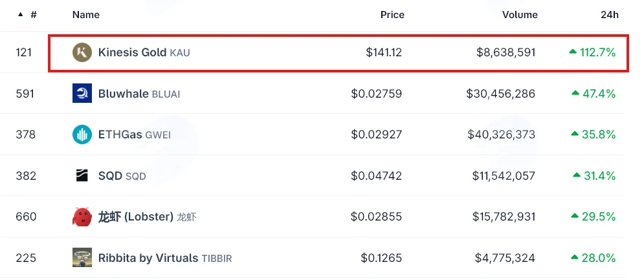The image size is (644, 280).
Task: Click the Bluwhale blue logo icon
Action: pos(82,93)
